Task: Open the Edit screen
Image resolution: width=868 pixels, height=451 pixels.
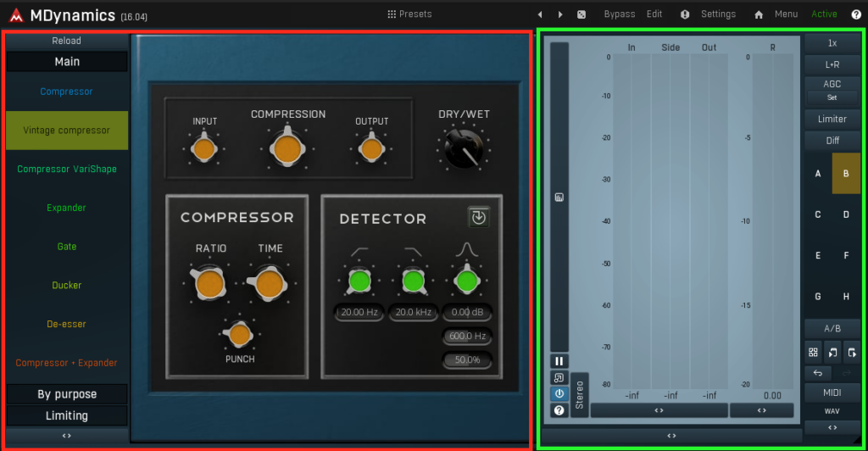Action: (x=654, y=14)
